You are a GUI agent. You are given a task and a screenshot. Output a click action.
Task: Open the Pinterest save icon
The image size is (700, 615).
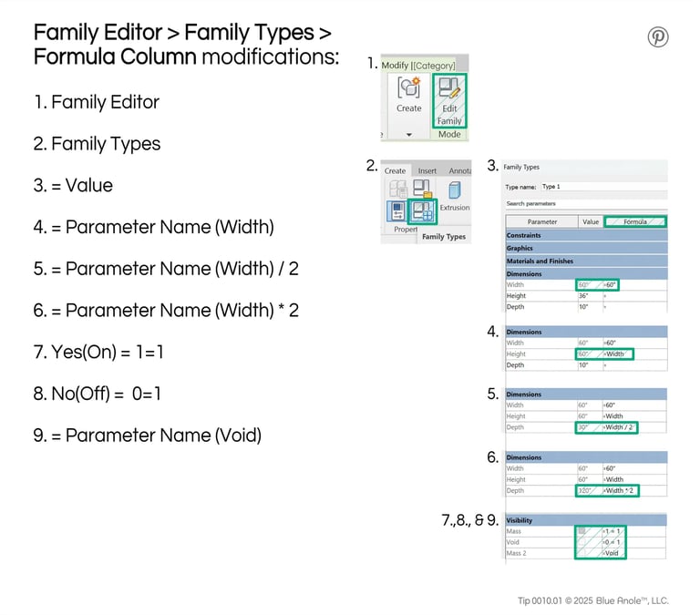(658, 36)
